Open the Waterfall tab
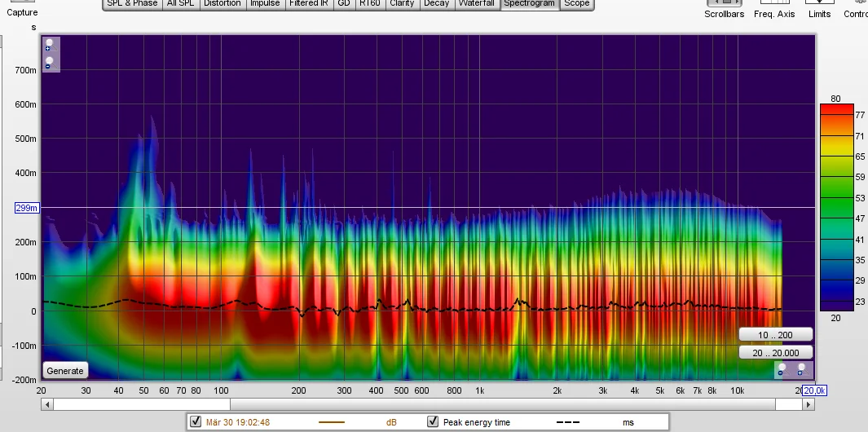868x432 pixels. tap(477, 4)
